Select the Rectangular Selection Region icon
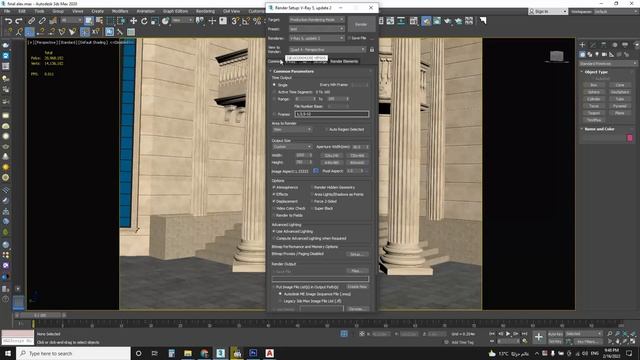The image size is (640, 360). pyautogui.click(x=110, y=21)
